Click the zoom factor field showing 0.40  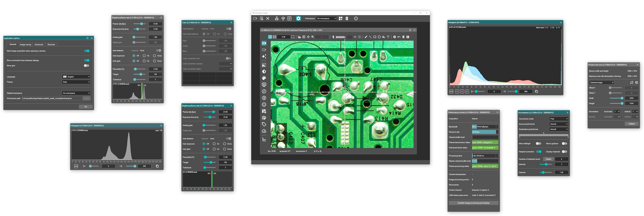[x=283, y=37]
